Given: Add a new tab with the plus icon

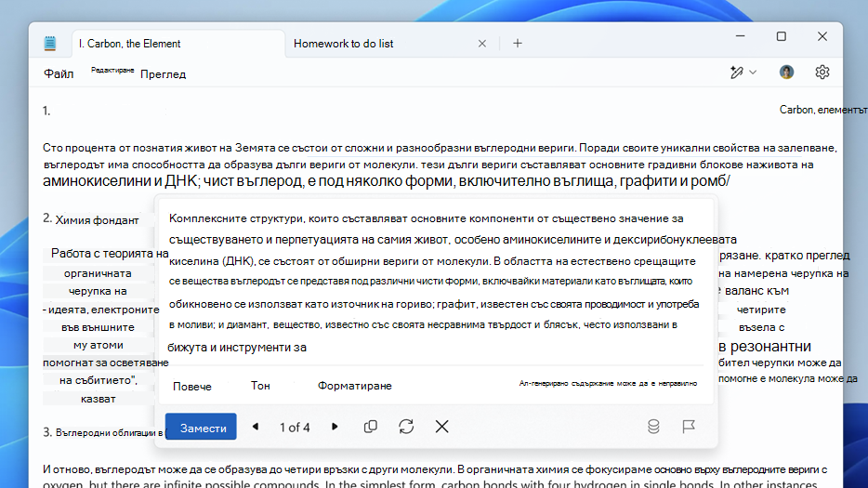Looking at the screenshot, I should click(x=518, y=43).
